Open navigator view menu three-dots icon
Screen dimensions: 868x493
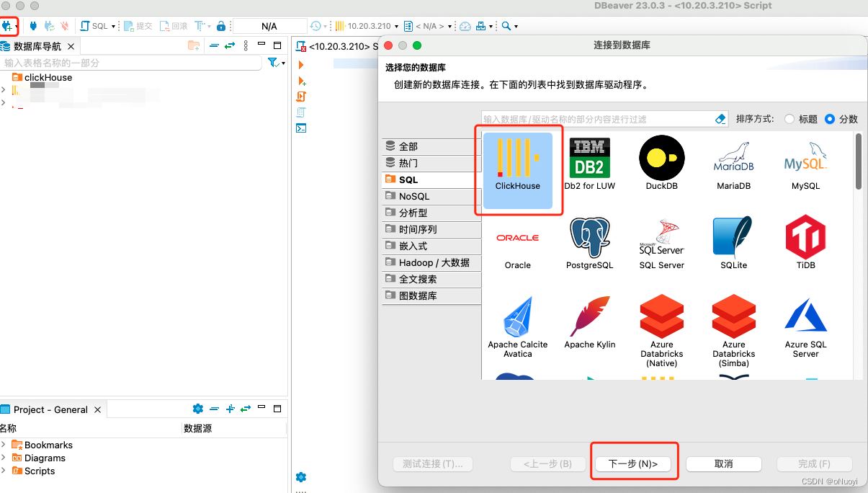246,45
